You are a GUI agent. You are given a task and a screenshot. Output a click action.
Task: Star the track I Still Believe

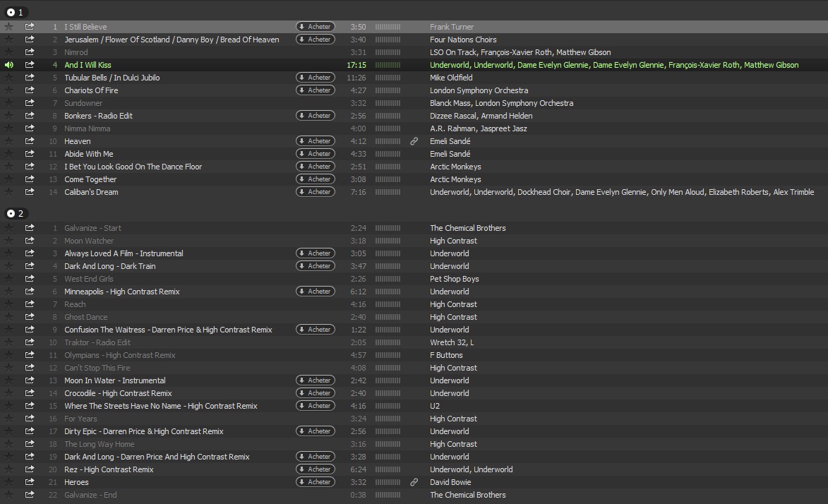[9, 27]
